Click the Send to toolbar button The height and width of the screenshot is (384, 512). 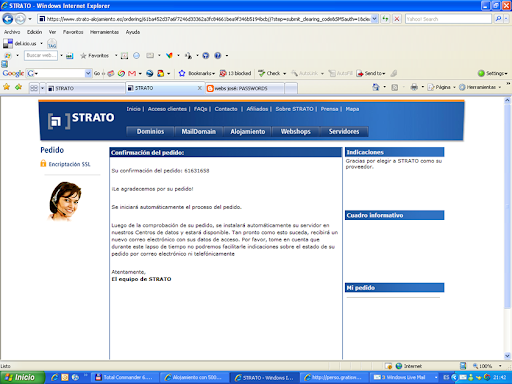pyautogui.click(x=371, y=73)
